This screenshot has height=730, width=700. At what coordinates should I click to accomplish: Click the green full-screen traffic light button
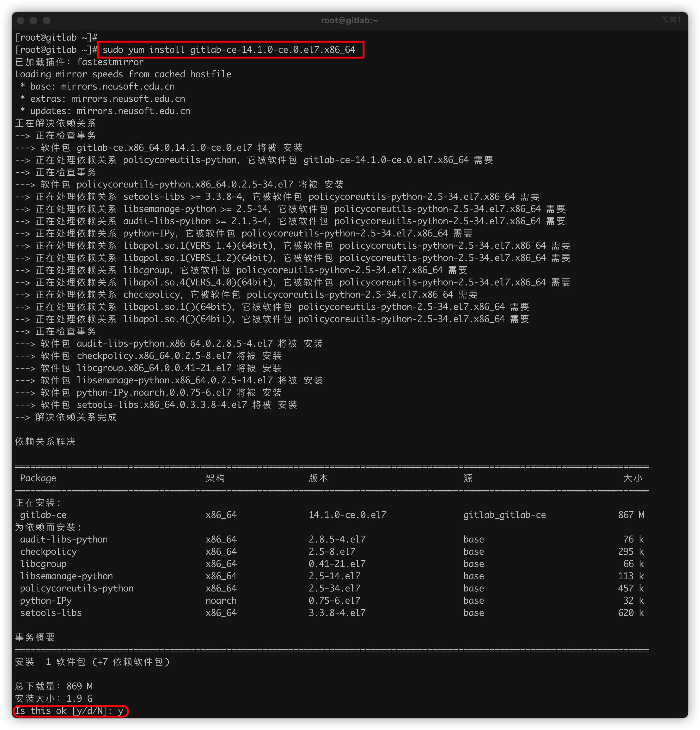tap(45, 21)
